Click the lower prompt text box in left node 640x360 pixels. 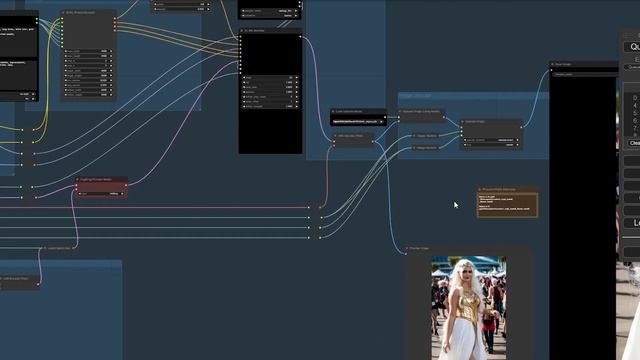point(18,75)
